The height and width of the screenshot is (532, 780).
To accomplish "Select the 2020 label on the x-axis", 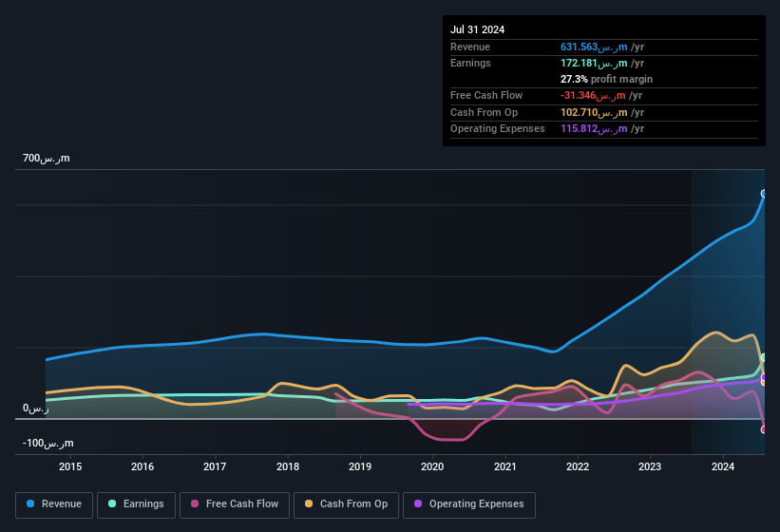I will 432,466.
